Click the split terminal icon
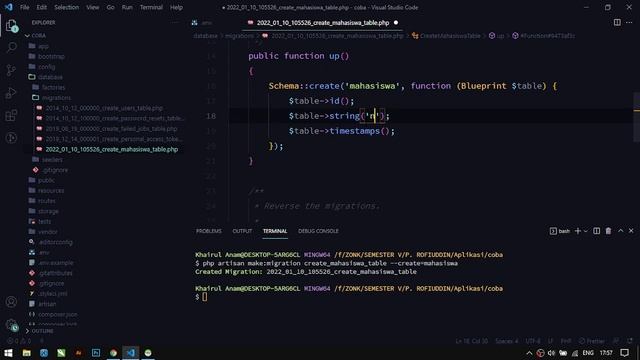 pyautogui.click(x=596, y=231)
